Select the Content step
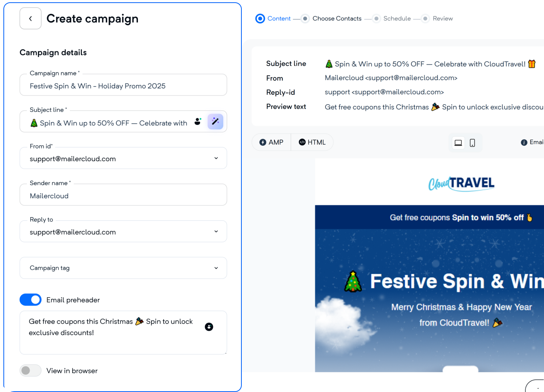Screen dimensions: 544x392 (273, 19)
